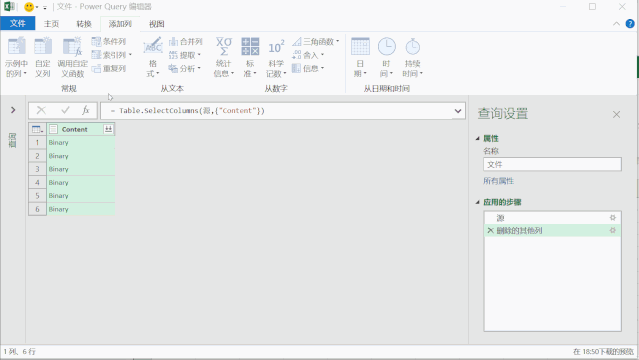Open the Date (日期) menu

(360, 57)
